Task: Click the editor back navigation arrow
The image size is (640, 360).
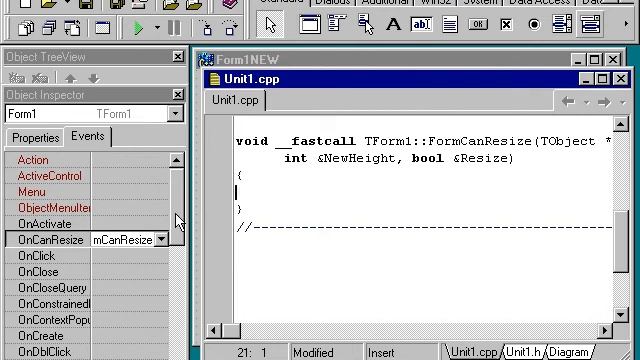Action: (x=568, y=101)
